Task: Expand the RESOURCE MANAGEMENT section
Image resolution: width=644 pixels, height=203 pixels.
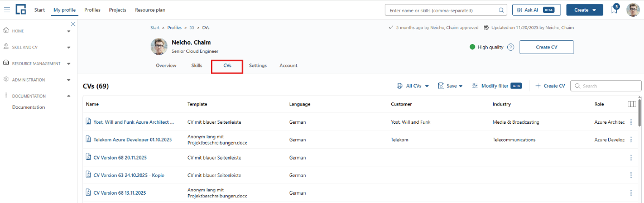Action: pyautogui.click(x=69, y=64)
